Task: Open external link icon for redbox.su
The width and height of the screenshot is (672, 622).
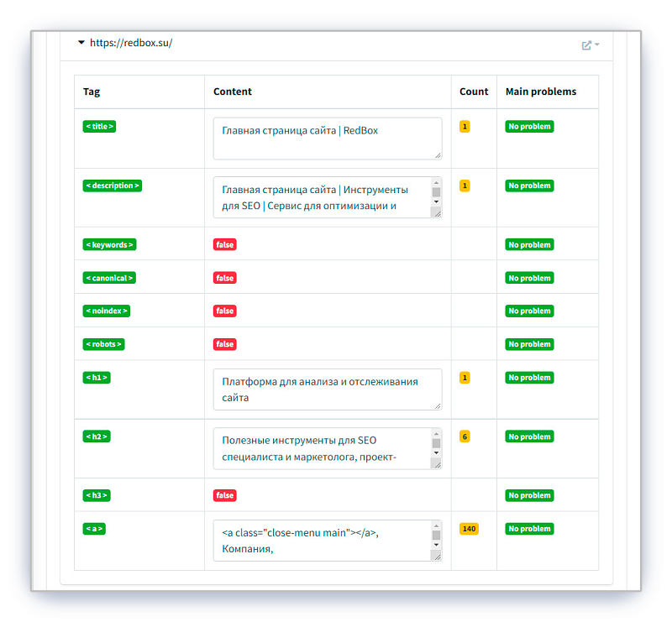Action: pos(587,45)
